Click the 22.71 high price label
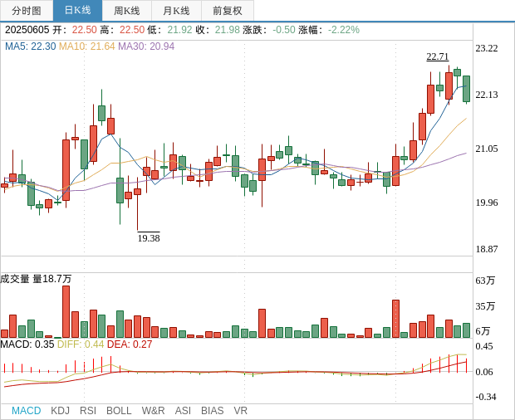515x420 pixels. (438, 56)
